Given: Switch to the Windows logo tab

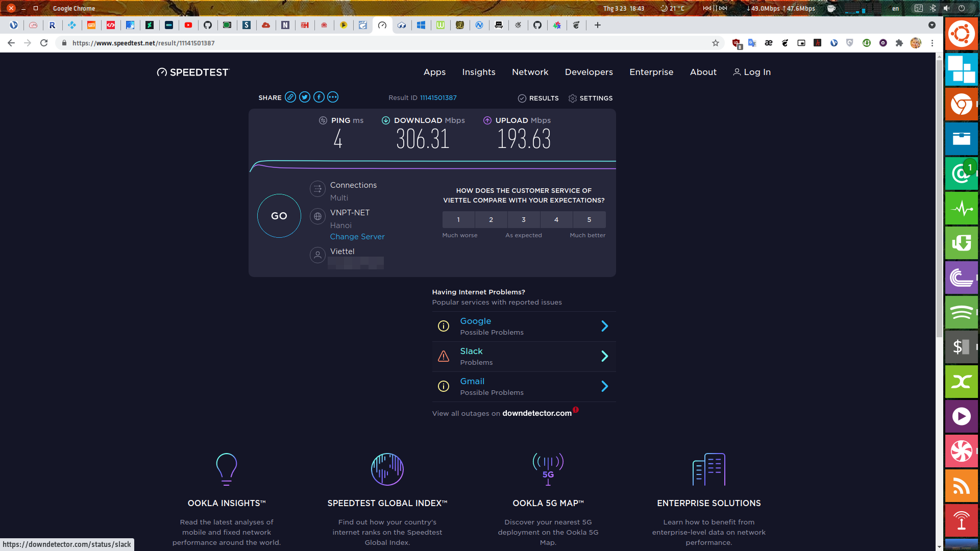Looking at the screenshot, I should (x=421, y=25).
